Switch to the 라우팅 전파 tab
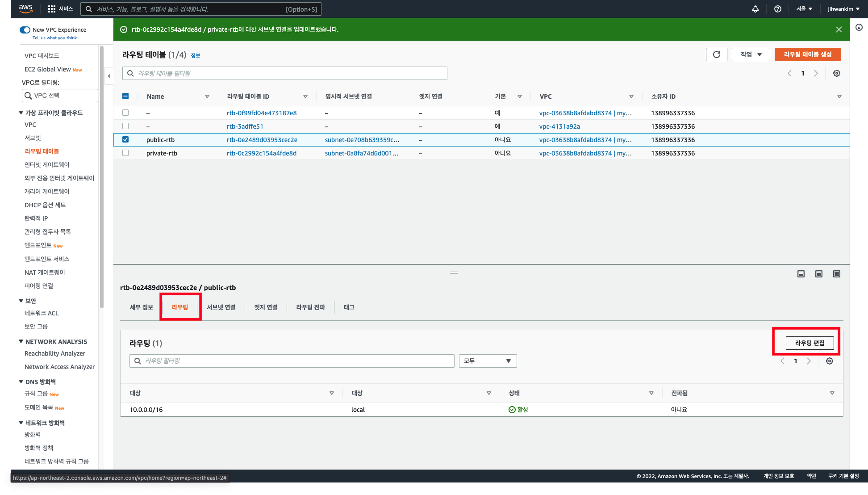Image resolution: width=868 pixels, height=495 pixels. point(310,307)
